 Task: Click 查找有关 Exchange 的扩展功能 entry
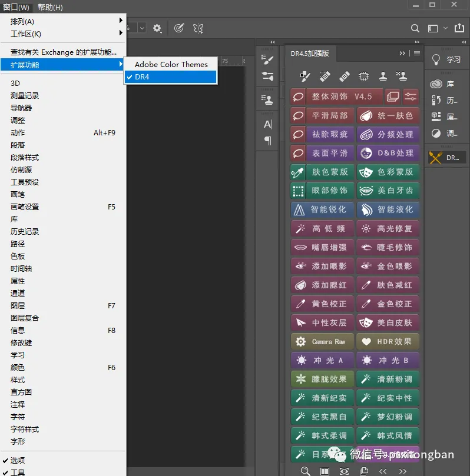click(x=63, y=52)
